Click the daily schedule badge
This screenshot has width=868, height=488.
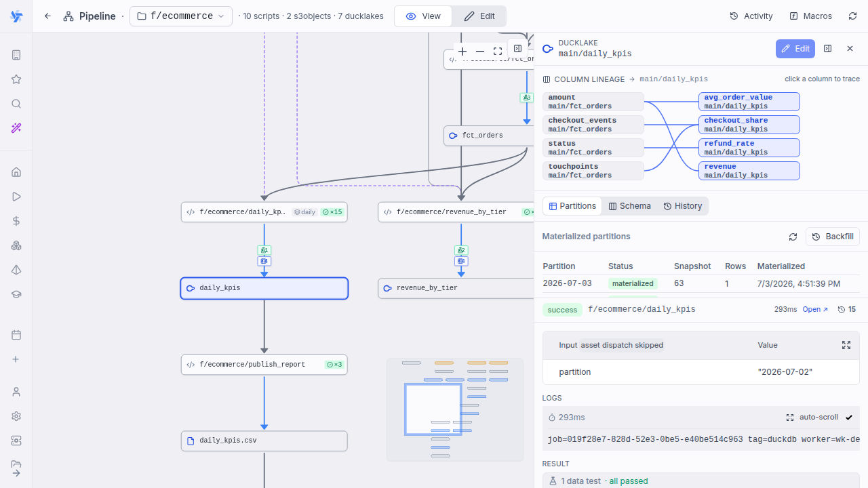[304, 212]
